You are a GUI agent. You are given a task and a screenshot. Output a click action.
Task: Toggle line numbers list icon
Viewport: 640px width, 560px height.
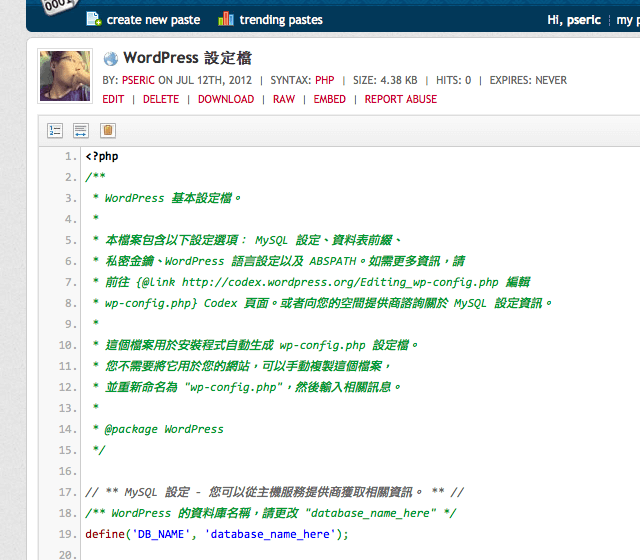coord(55,131)
